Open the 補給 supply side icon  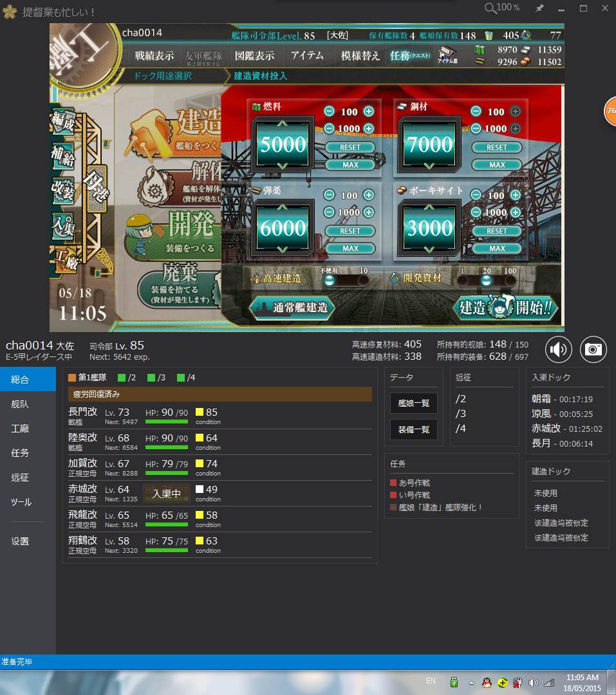tap(63, 156)
